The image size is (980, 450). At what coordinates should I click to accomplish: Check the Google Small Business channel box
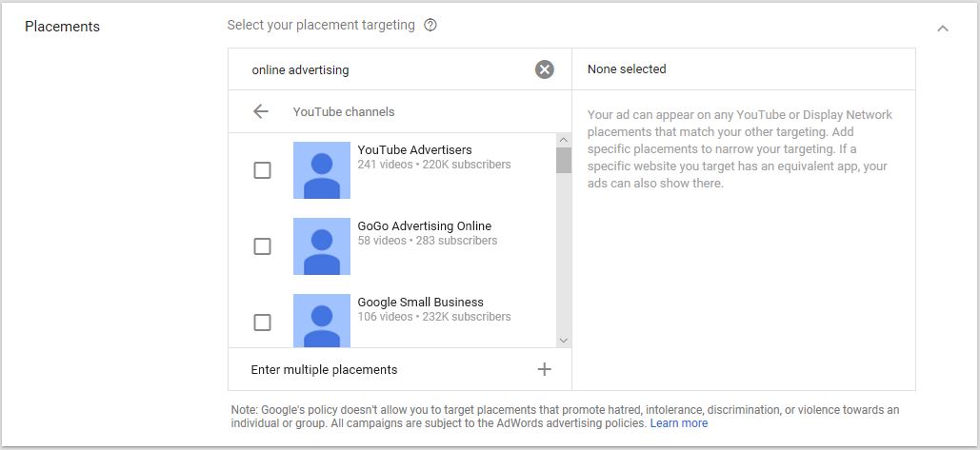(263, 323)
